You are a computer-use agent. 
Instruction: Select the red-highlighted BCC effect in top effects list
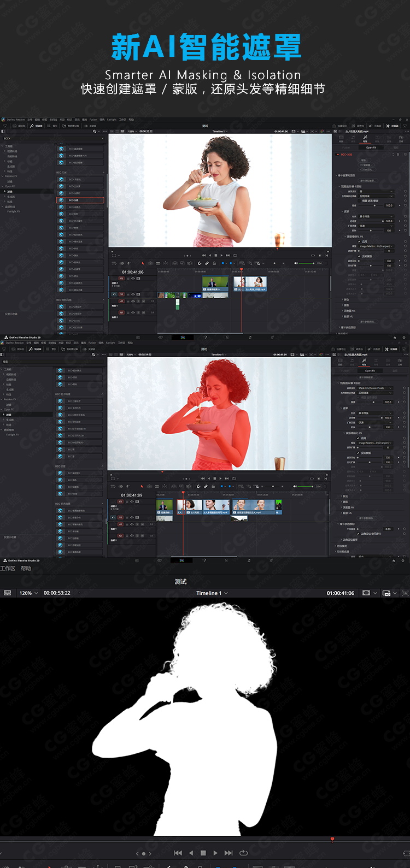(x=80, y=200)
